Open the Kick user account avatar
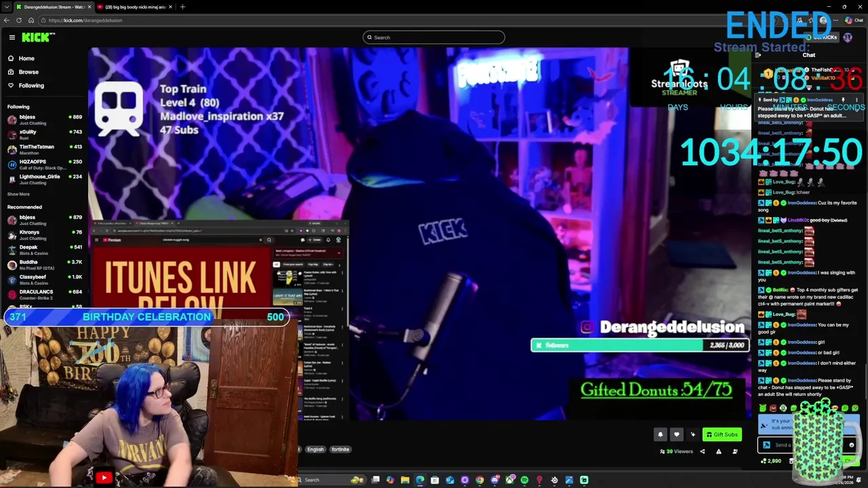868x488 pixels. (x=848, y=37)
